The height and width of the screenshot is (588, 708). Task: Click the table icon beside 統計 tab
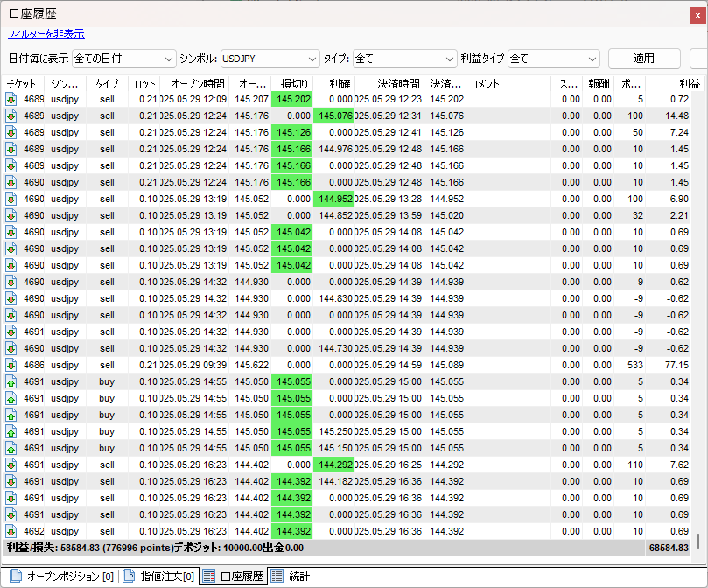[276, 576]
